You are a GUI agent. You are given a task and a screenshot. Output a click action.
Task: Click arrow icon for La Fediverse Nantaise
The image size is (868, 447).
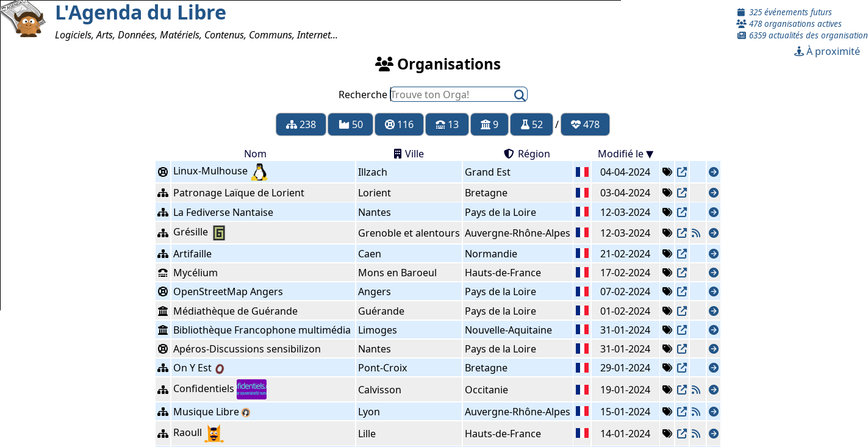coord(714,212)
